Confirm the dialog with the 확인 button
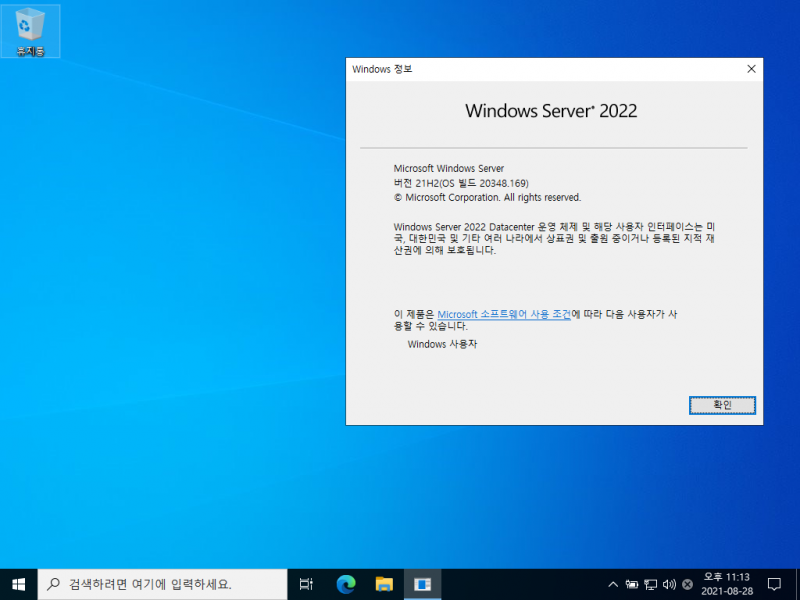This screenshot has height=600, width=800. pyautogui.click(x=721, y=405)
